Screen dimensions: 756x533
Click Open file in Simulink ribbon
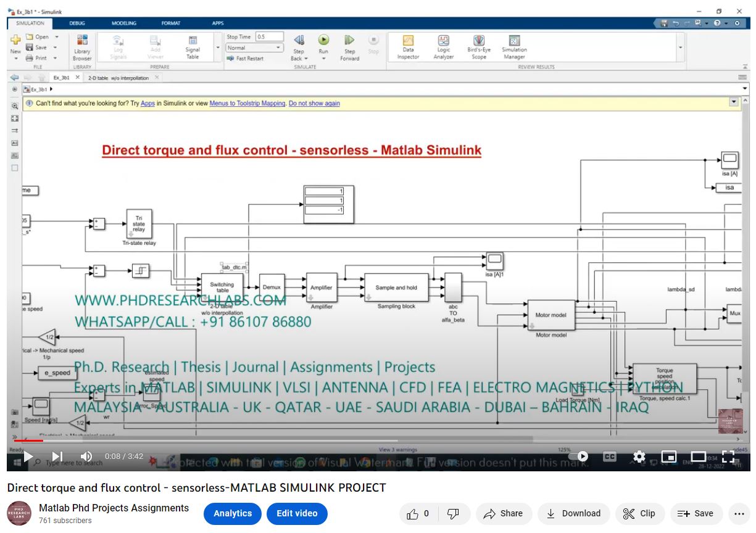tap(38, 37)
